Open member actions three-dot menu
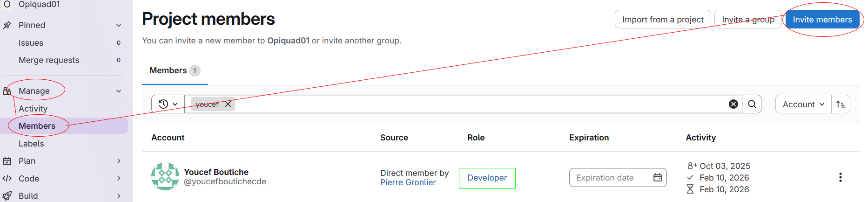This screenshot has width=868, height=202. [x=840, y=177]
